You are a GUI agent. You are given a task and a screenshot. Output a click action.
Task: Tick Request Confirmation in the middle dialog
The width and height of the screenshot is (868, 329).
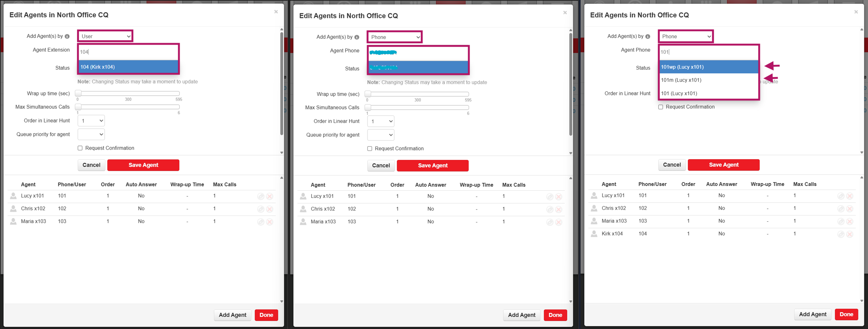[x=370, y=149]
